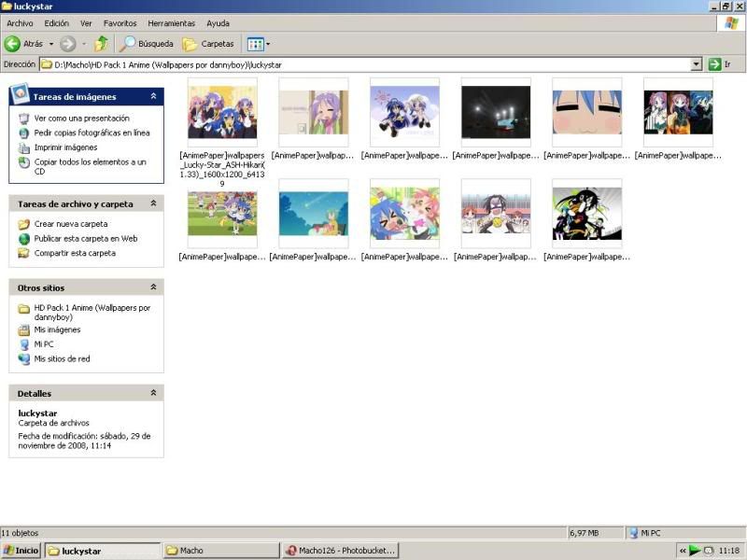Screen dimensions: 747x560
Task: Click Ver como una presentación
Action: pos(82,119)
